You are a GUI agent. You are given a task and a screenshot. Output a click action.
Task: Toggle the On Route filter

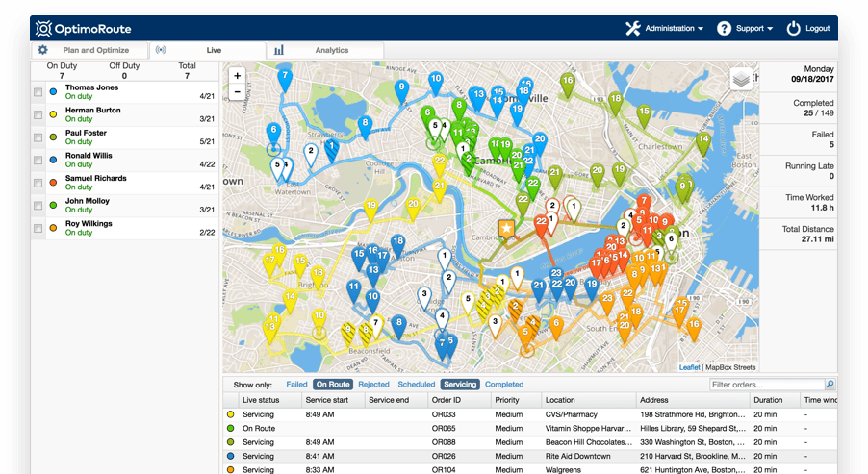click(333, 384)
